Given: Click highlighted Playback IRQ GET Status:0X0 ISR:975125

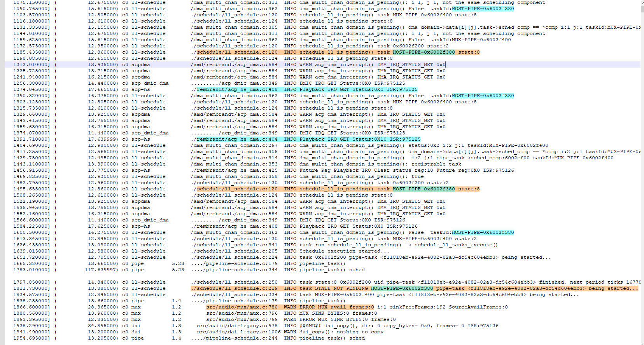Looking at the screenshot, I should (x=359, y=89).
